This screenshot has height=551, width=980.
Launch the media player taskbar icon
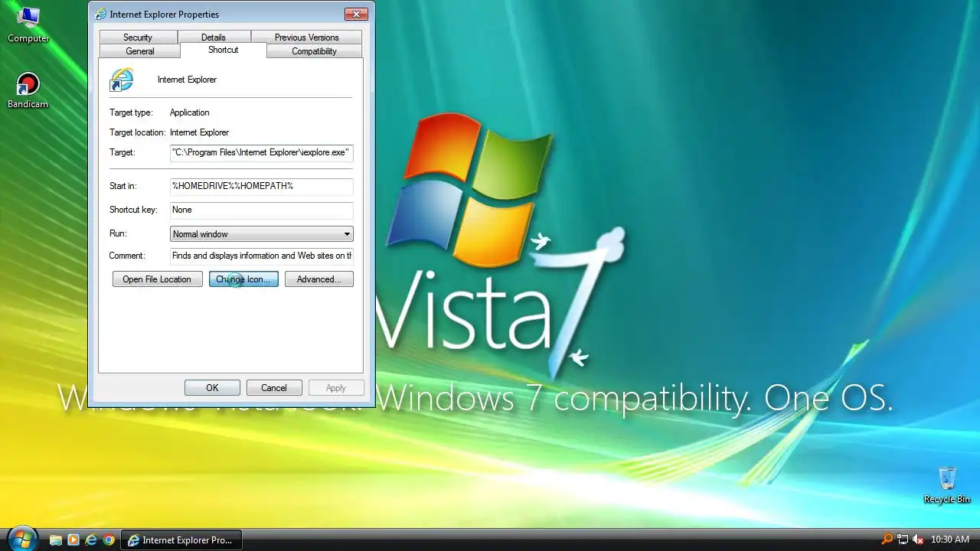pyautogui.click(x=73, y=540)
